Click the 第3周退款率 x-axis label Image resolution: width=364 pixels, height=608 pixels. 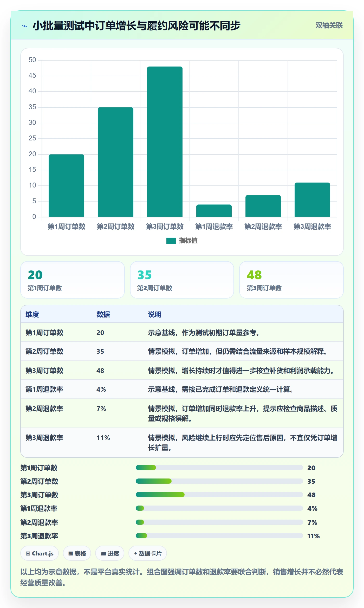312,227
